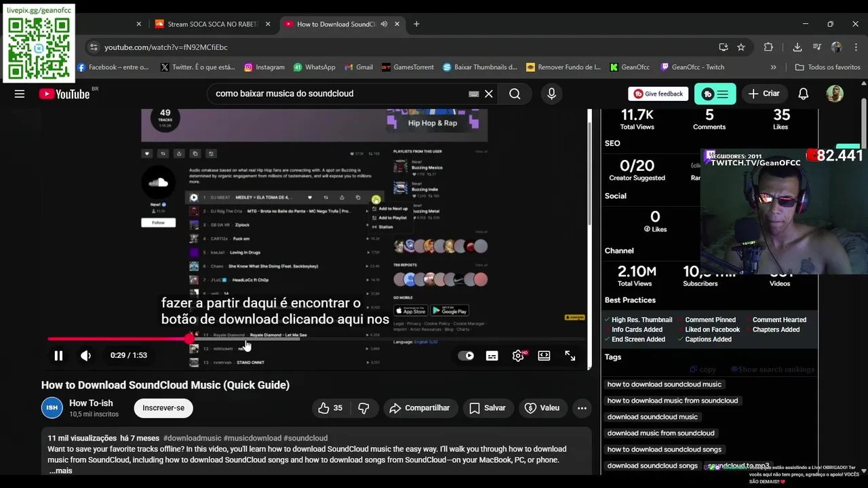Bookmark this page with star
868x488 pixels.
tap(741, 47)
